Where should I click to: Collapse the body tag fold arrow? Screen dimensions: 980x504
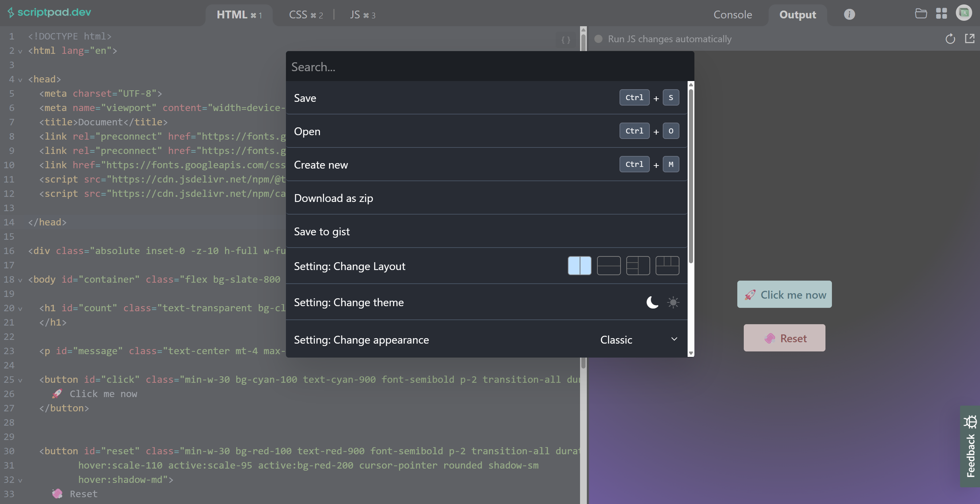20,280
